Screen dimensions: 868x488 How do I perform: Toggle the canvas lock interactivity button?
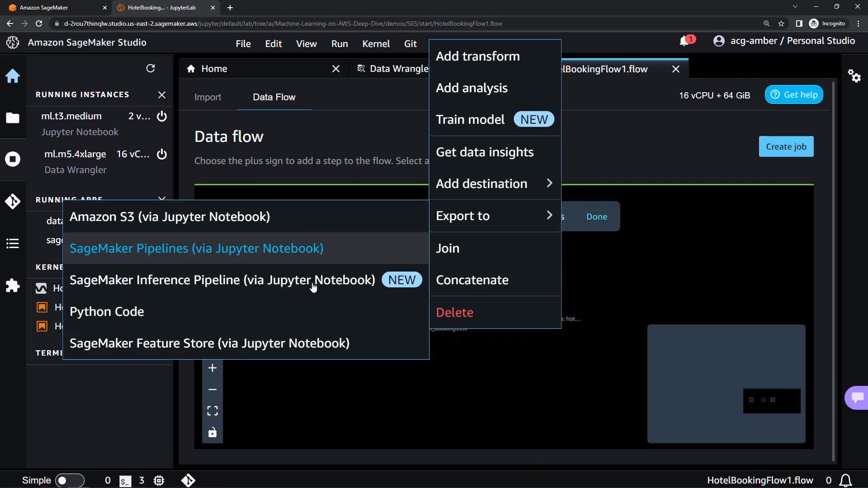coord(212,432)
